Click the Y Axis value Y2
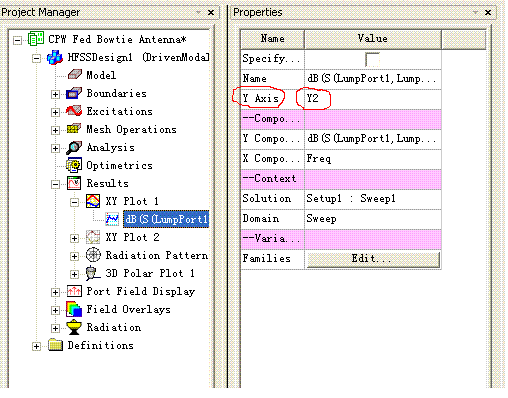508x398 pixels. (373, 99)
